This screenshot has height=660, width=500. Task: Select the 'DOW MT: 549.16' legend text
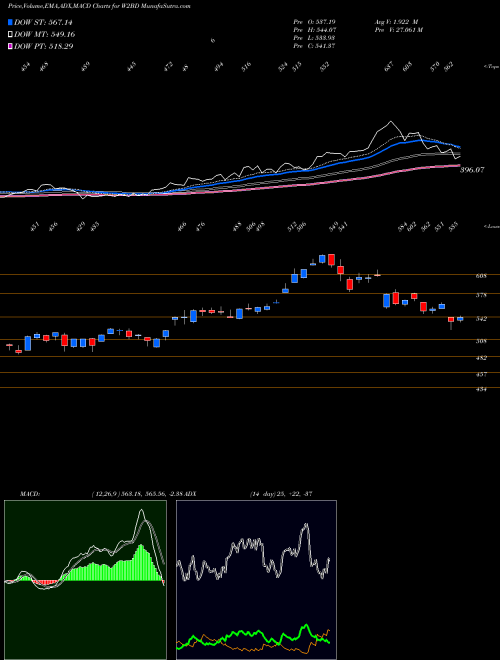coord(44,34)
